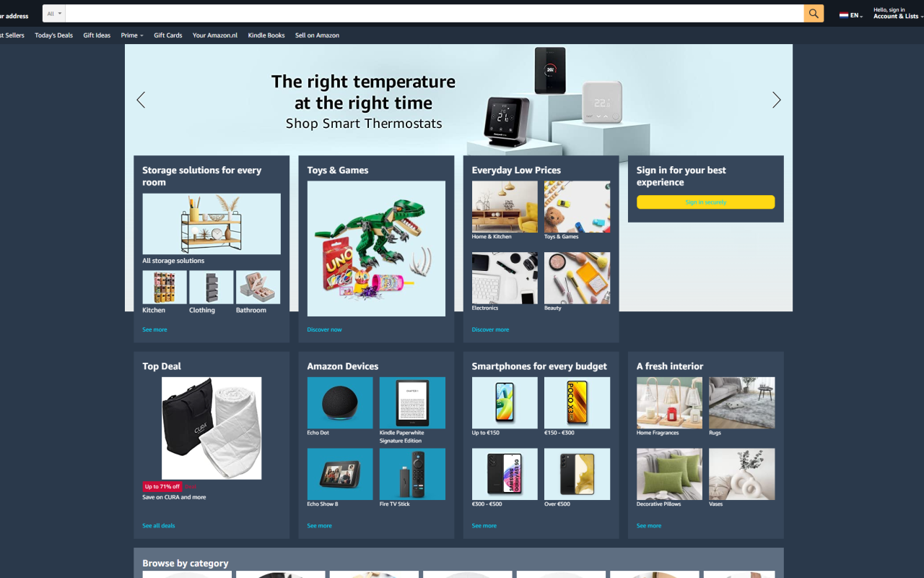924x578 pixels.
Task: Open Gift Cards navigation link
Action: click(x=167, y=35)
